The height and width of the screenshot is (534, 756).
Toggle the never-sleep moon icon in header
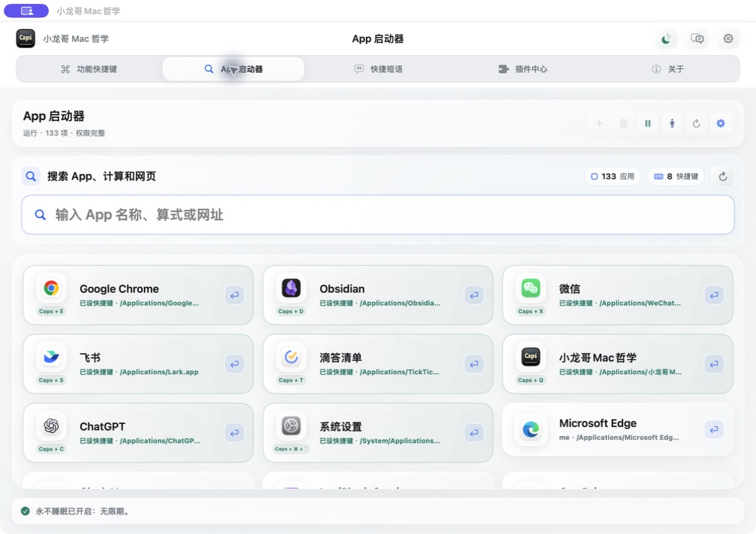[x=666, y=38]
